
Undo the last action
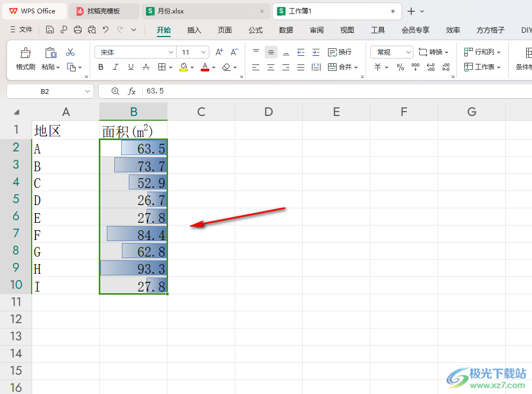pyautogui.click(x=106, y=30)
